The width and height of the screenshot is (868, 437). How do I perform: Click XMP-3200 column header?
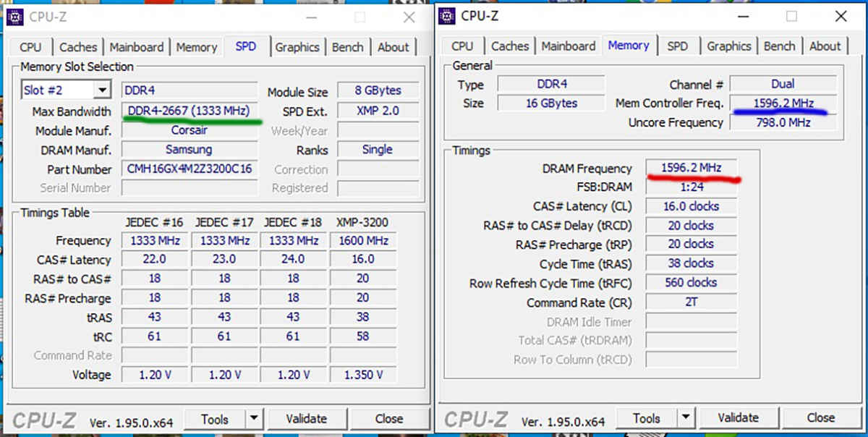[x=364, y=221]
